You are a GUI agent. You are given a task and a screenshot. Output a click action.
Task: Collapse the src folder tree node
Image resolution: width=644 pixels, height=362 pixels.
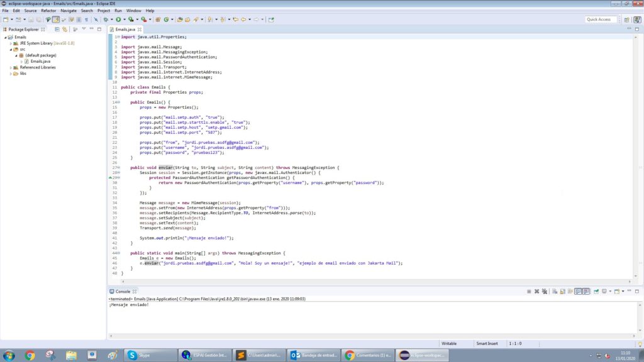[11, 49]
